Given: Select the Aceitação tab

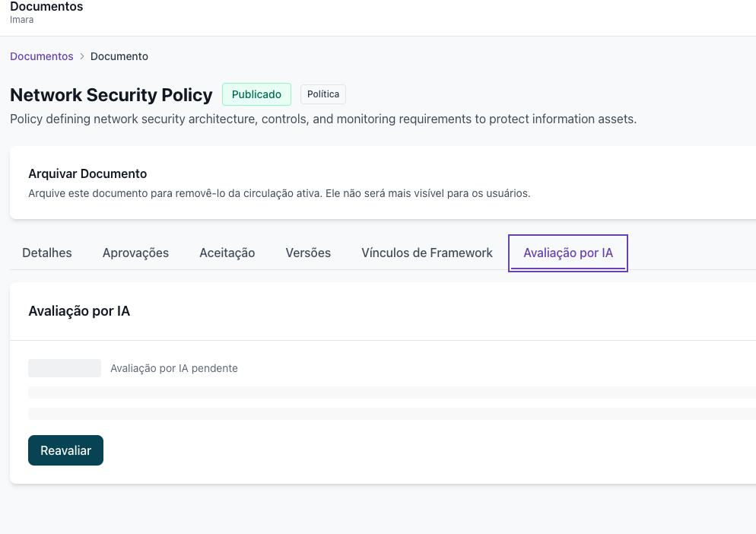Looking at the screenshot, I should click(227, 253).
